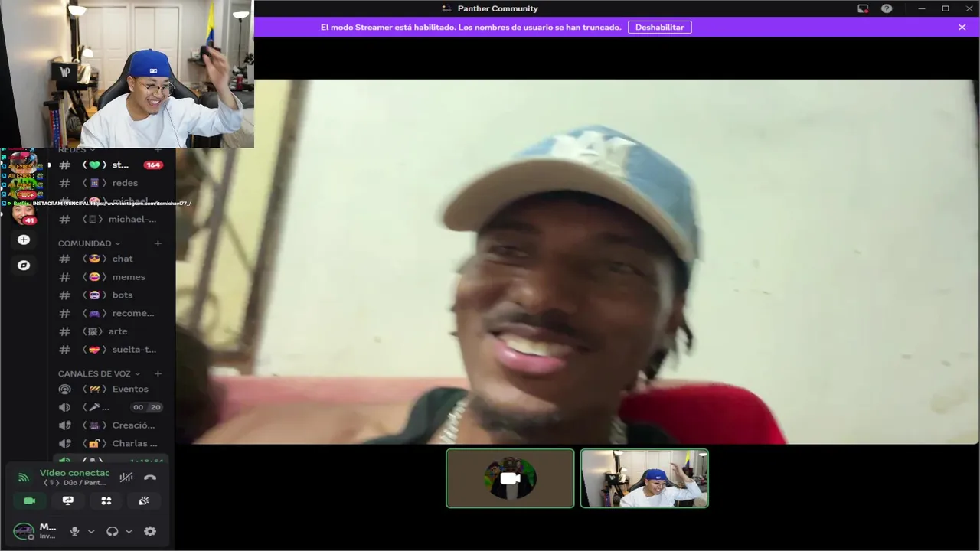
Task: Click the user avatar in bottom panel
Action: coord(24,531)
